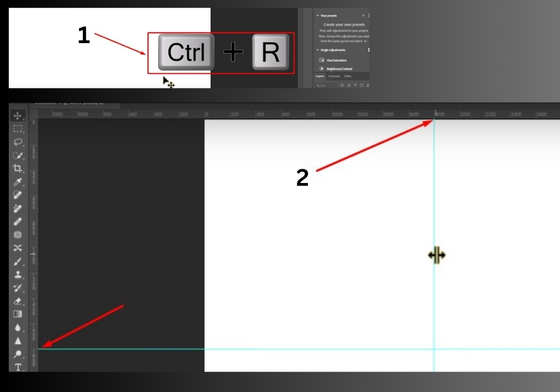Switch to the Channels tab
This screenshot has height=392, width=560.
[334, 76]
